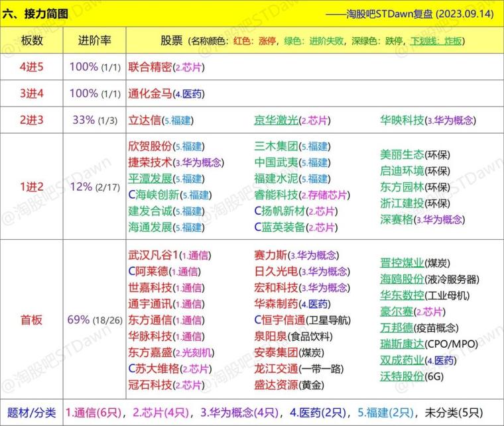Click the category 3.华为概念(4只)

(x=239, y=413)
